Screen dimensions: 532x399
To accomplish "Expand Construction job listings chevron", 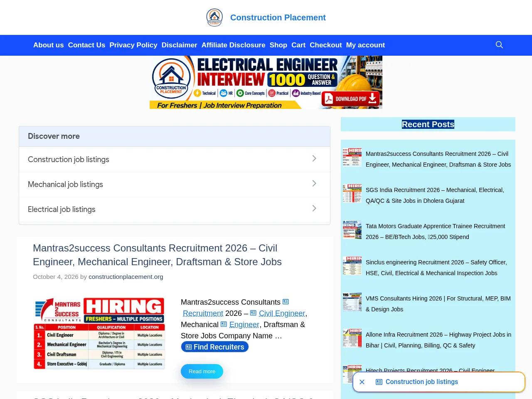I will click(314, 159).
